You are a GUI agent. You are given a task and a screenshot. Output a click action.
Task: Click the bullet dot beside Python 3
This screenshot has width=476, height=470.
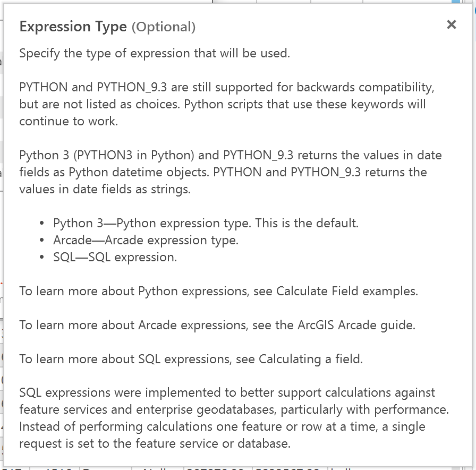(x=42, y=224)
